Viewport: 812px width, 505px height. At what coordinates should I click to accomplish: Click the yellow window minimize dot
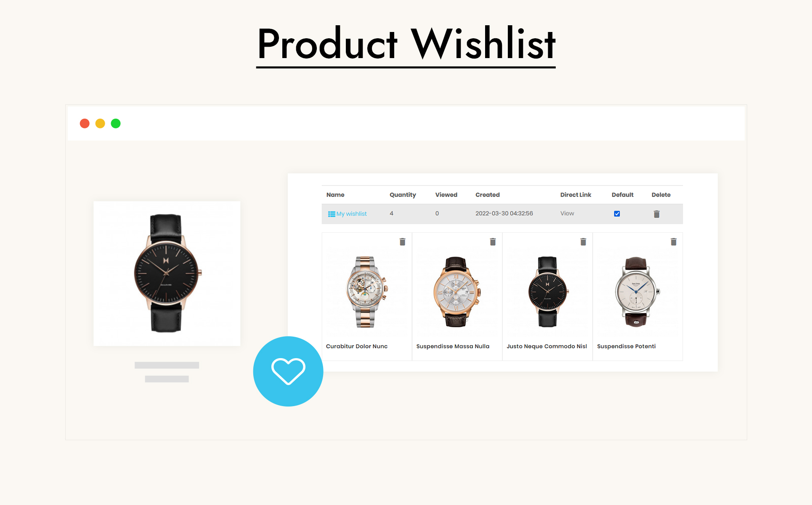click(100, 123)
